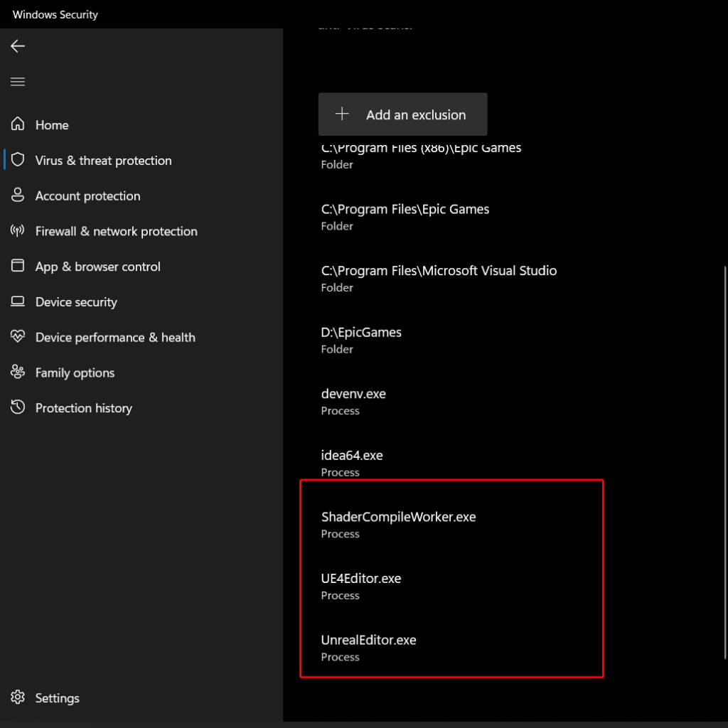Click Add an exclusion
Viewport: 728px width, 728px height.
click(x=402, y=114)
